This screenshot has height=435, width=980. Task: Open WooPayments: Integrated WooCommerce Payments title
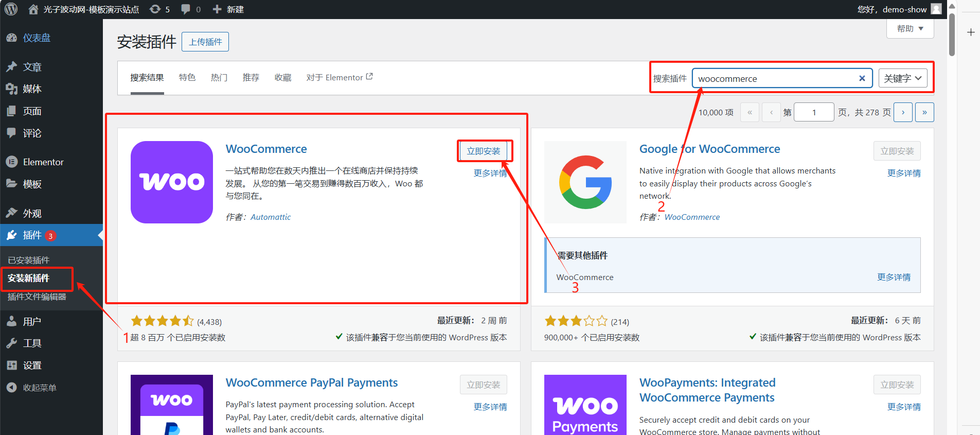[x=707, y=390]
